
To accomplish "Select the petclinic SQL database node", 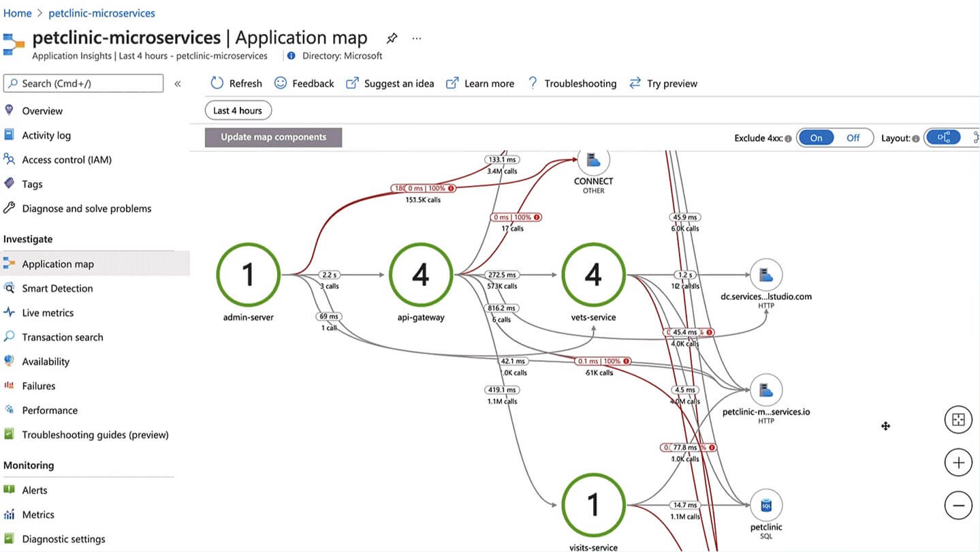I will click(x=765, y=506).
